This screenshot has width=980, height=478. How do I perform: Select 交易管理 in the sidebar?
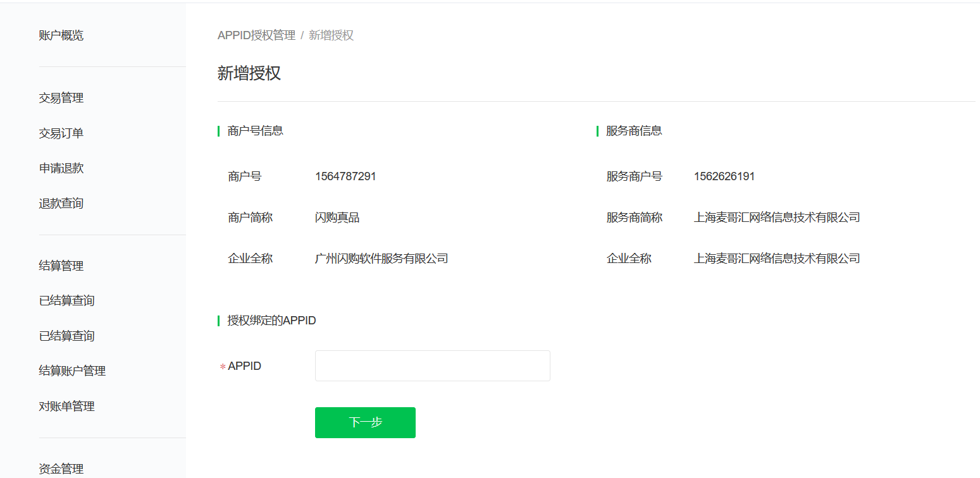point(61,98)
